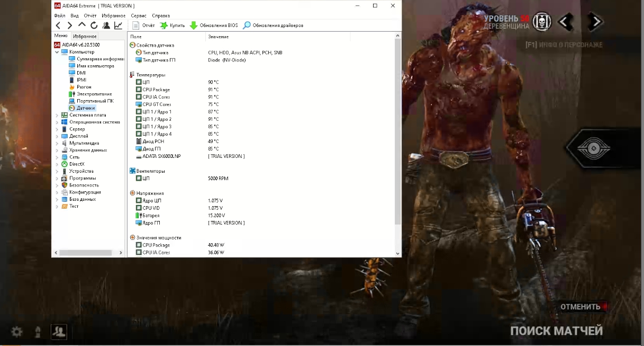Viewport: 644px width, 346px height.
Task: Expand the Операционная система node
Action: [x=57, y=122]
